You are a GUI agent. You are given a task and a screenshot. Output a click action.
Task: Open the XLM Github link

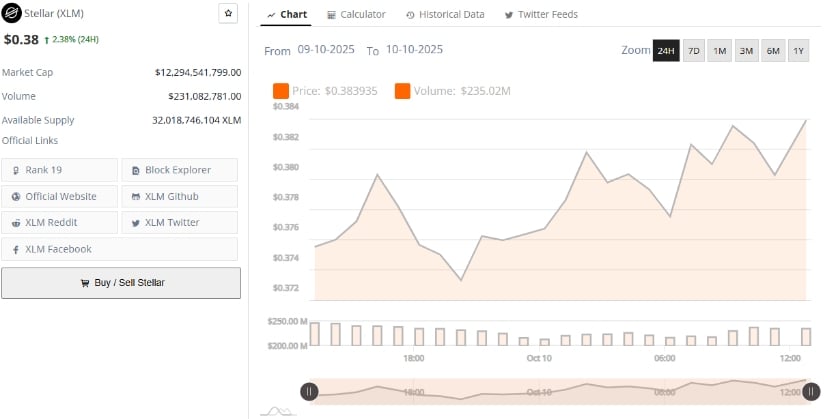(180, 196)
